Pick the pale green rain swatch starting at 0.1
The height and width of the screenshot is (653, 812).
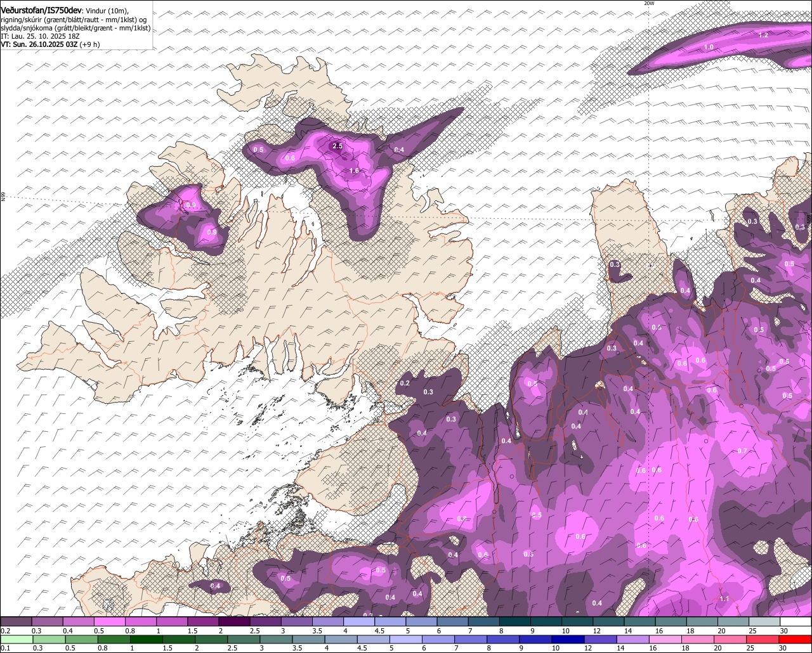point(16,640)
